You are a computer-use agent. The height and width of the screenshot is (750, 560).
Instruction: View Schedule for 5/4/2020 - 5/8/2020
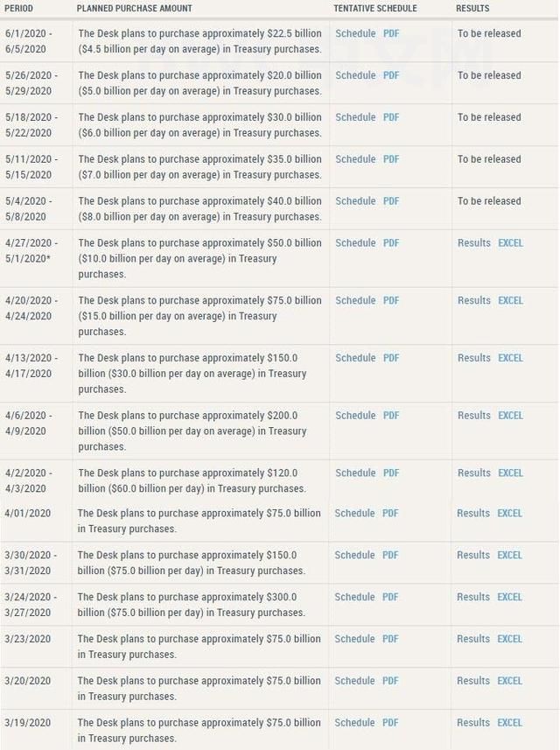pos(355,201)
